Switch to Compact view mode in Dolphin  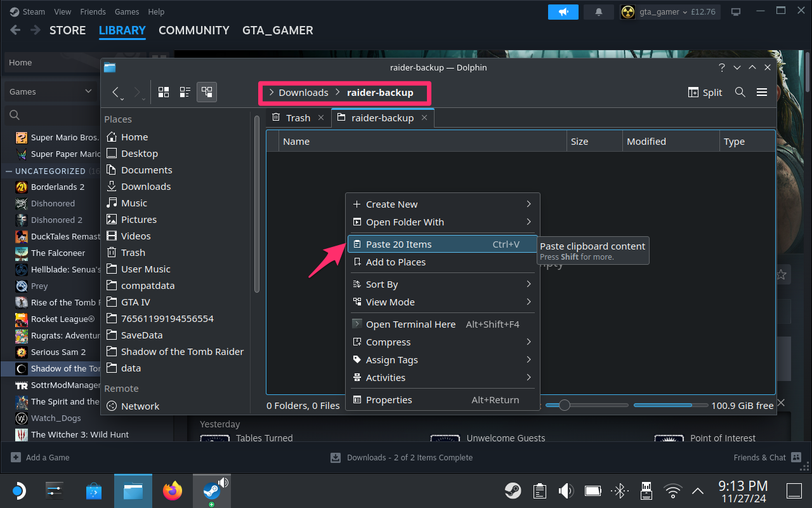point(185,92)
